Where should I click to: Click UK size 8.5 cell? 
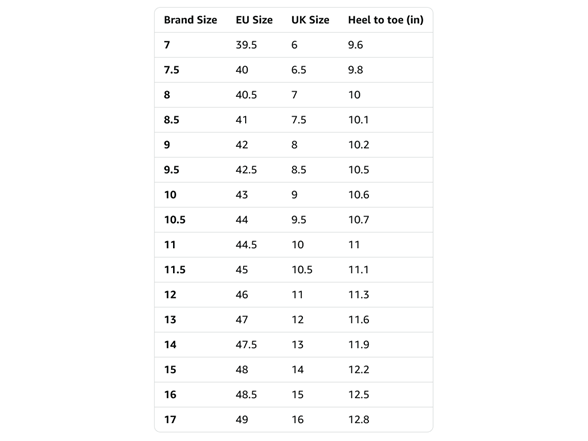coord(298,170)
